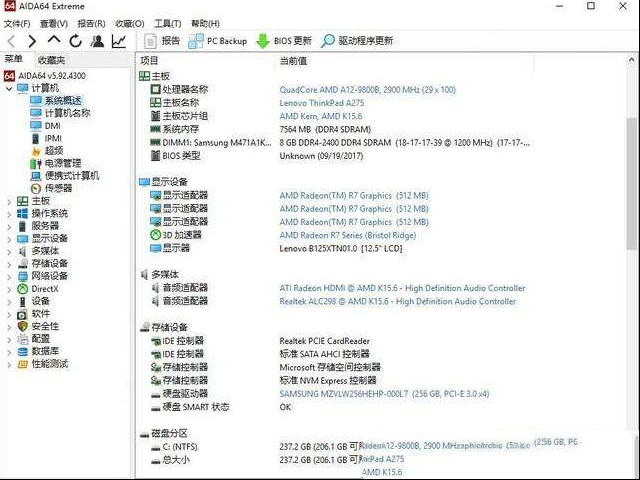Image resolution: width=640 pixels, height=480 pixels.
Task: Select DMI in the tree
Action: (x=53, y=126)
